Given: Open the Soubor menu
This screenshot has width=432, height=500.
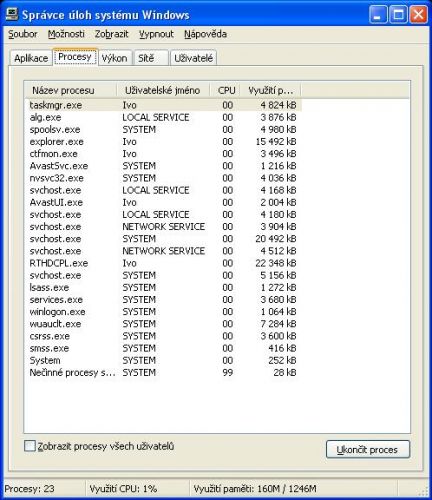Looking at the screenshot, I should coord(23,34).
